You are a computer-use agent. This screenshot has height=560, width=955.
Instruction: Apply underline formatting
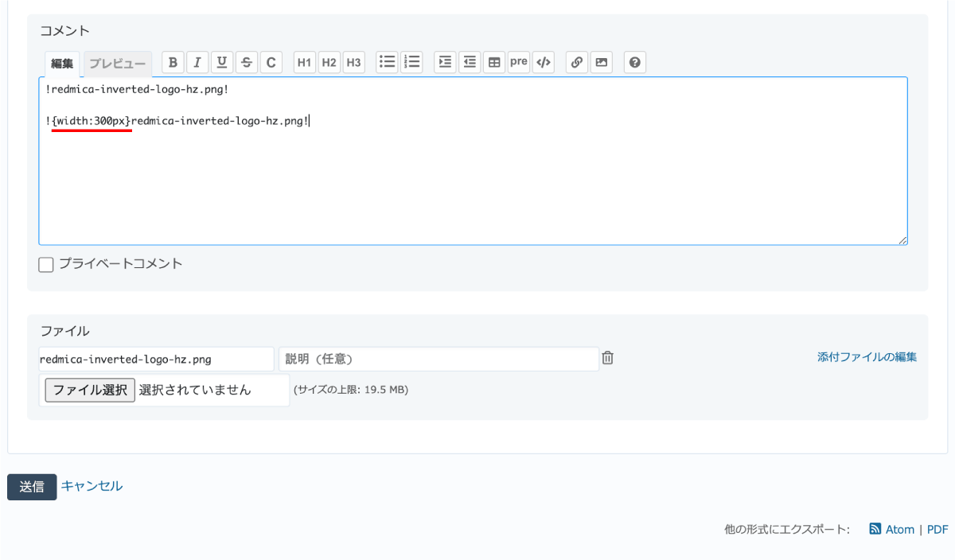coord(222,62)
